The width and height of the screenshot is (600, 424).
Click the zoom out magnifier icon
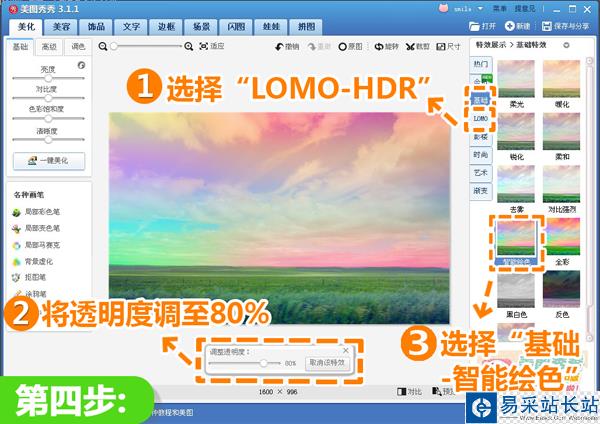[x=103, y=47]
